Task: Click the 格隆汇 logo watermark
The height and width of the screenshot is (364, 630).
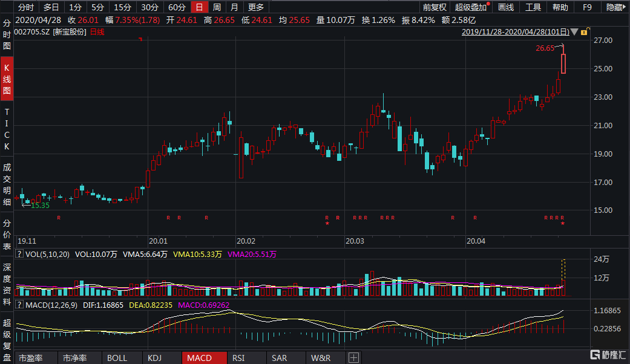Action: tap(608, 354)
